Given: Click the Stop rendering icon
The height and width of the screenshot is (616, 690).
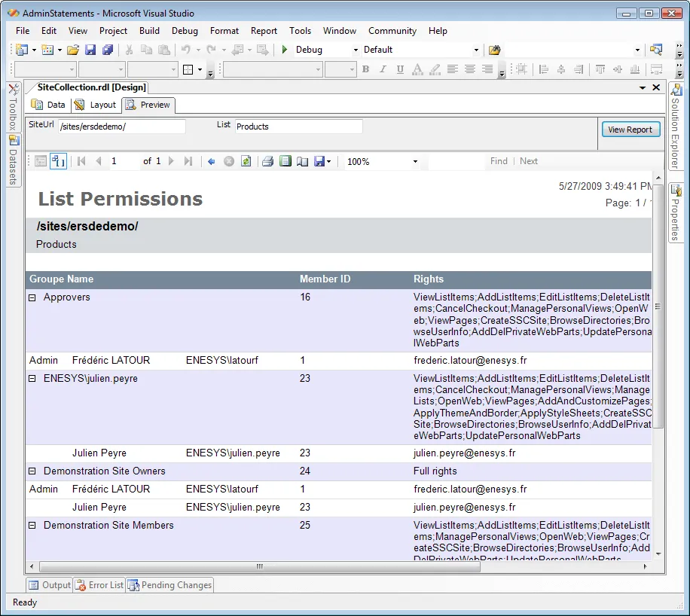Looking at the screenshot, I should tap(230, 160).
